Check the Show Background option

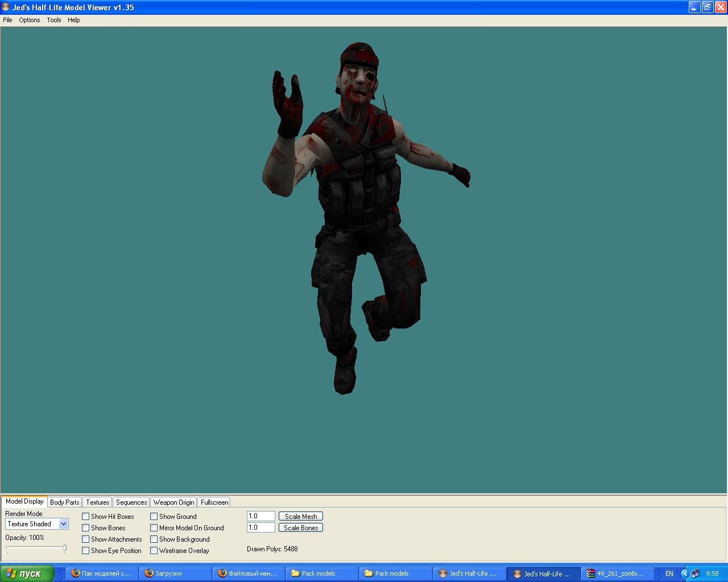tap(154, 539)
